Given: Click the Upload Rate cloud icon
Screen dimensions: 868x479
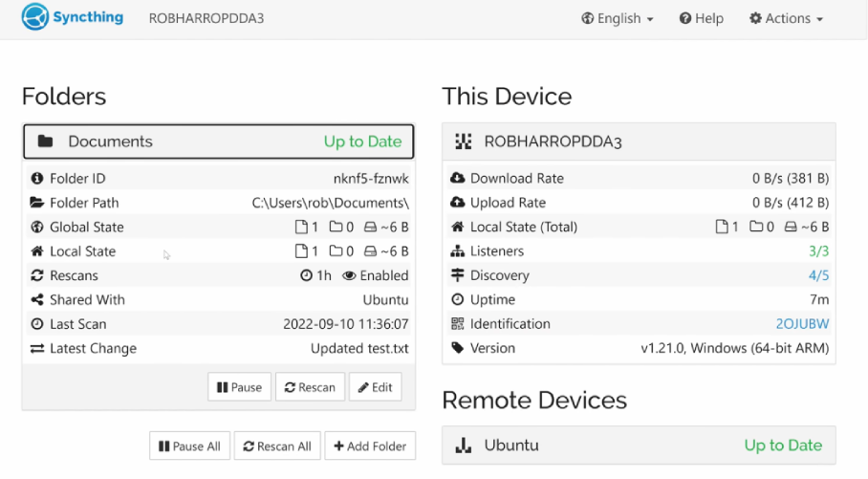Looking at the screenshot, I should click(457, 202).
